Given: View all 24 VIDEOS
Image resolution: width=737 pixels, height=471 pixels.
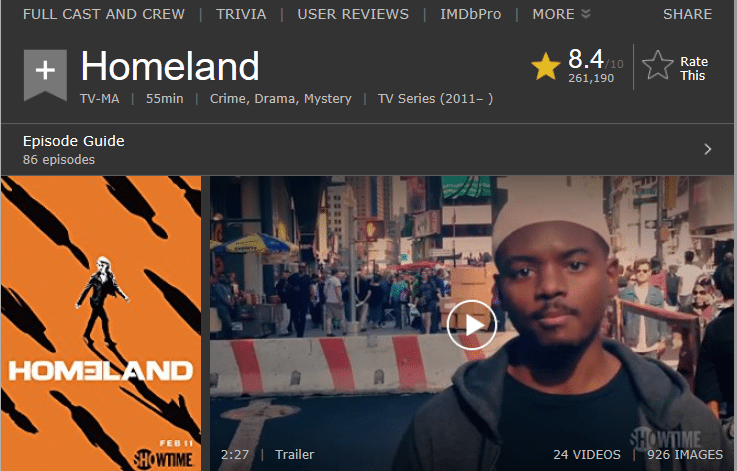Looking at the screenshot, I should 587,455.
